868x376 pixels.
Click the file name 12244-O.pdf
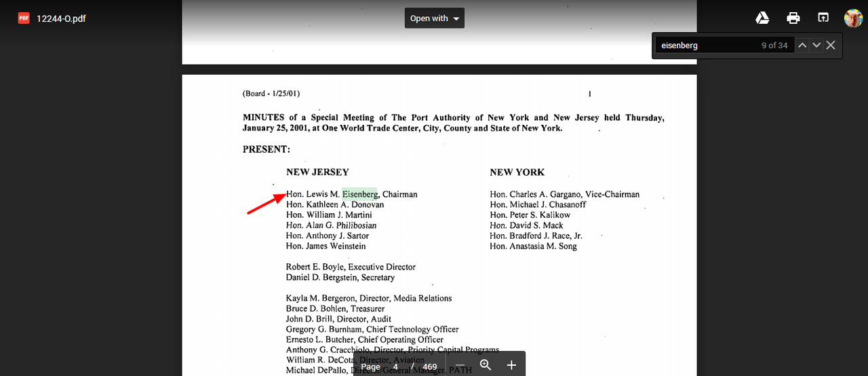pyautogui.click(x=61, y=18)
